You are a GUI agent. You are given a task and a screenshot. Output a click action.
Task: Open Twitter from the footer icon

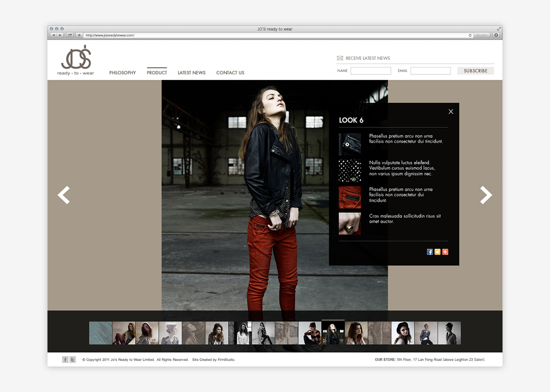point(72,359)
